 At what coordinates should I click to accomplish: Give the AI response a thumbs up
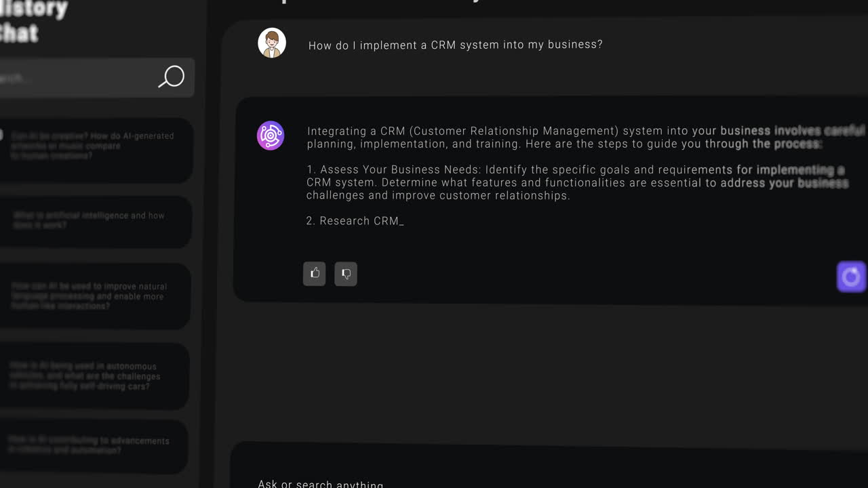pyautogui.click(x=314, y=273)
